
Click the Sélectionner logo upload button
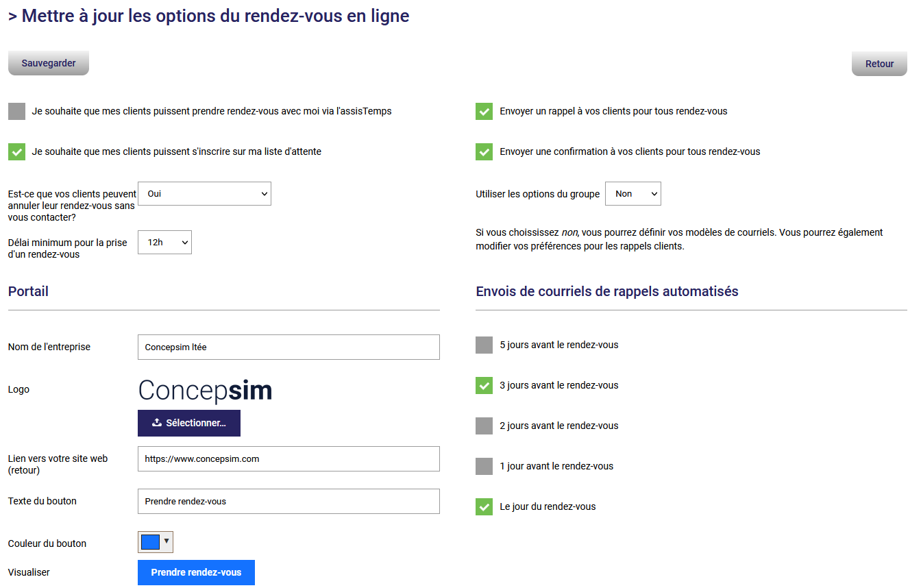pos(189,423)
